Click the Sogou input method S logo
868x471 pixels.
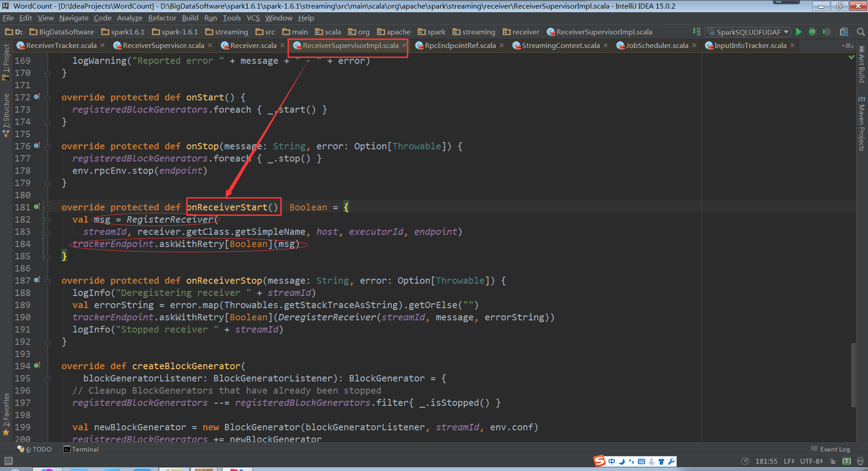click(599, 461)
